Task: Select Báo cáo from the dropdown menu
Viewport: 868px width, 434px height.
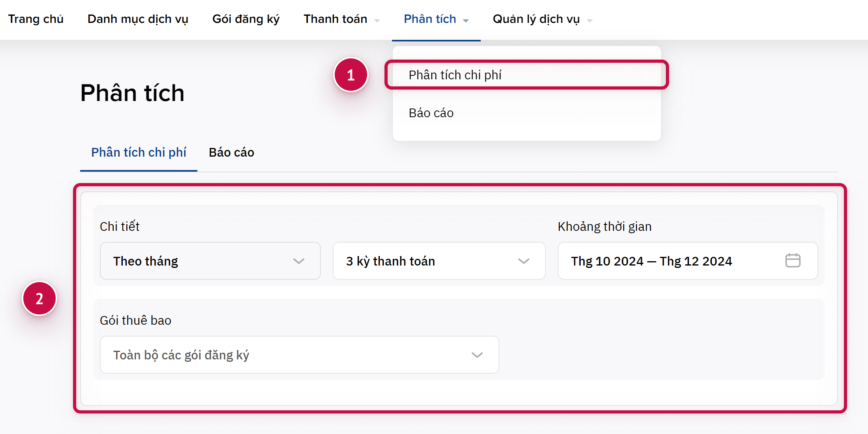Action: pyautogui.click(x=431, y=113)
